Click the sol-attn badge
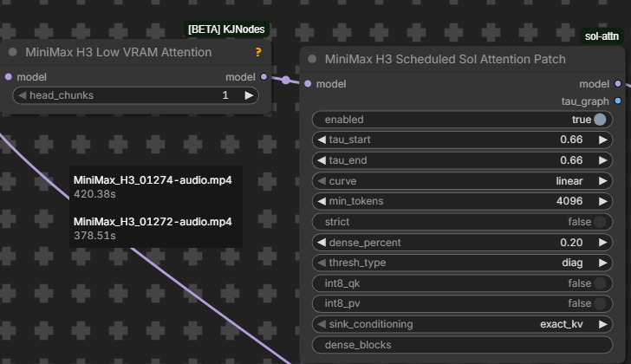 coord(602,36)
